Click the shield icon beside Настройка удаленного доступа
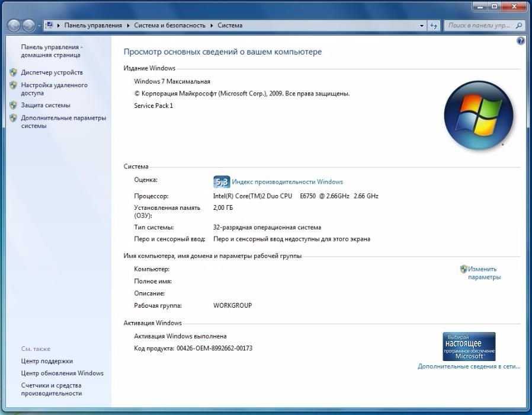This screenshot has width=532, height=415. coord(13,85)
